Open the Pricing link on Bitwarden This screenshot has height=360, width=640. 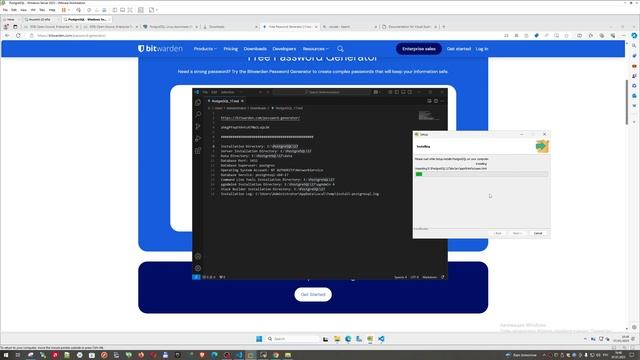click(x=231, y=49)
